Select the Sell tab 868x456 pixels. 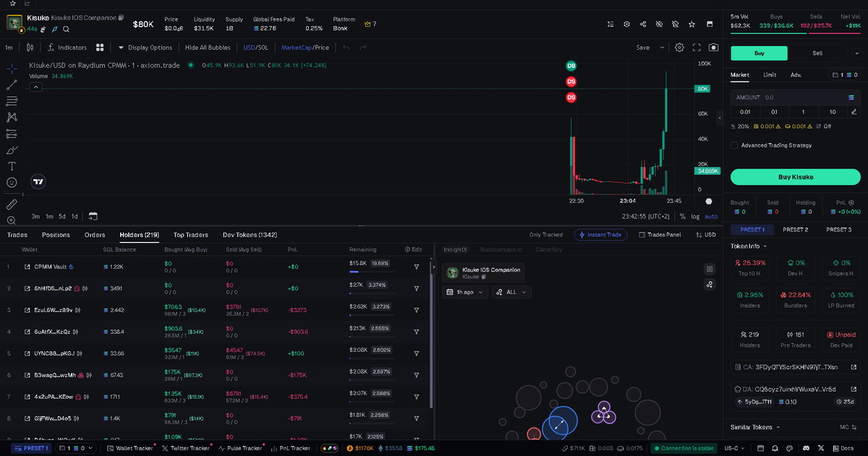click(x=817, y=53)
